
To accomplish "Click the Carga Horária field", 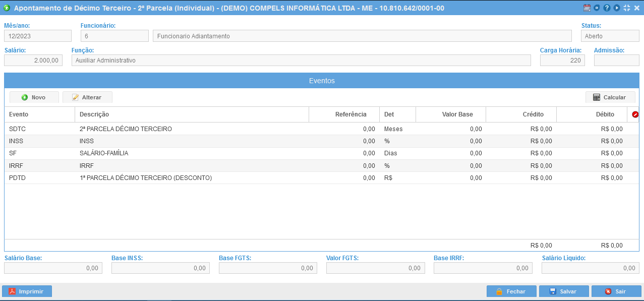I will [562, 60].
